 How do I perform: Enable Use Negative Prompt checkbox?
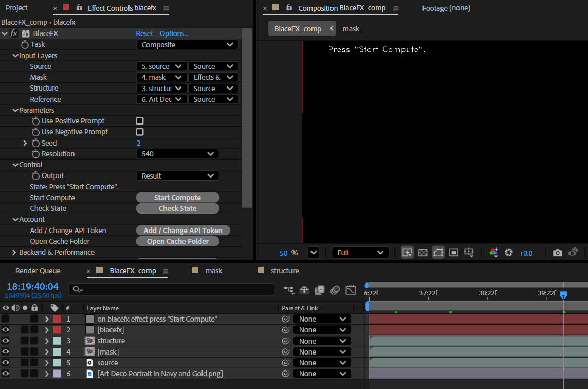click(140, 132)
